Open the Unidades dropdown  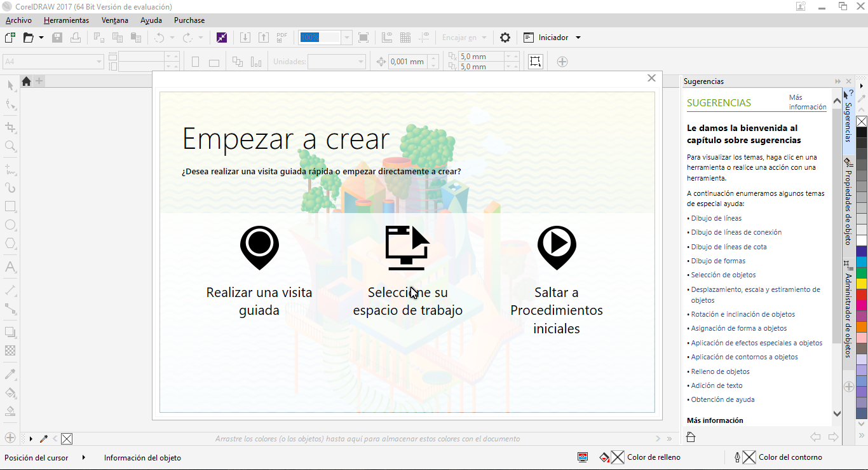pyautogui.click(x=361, y=62)
